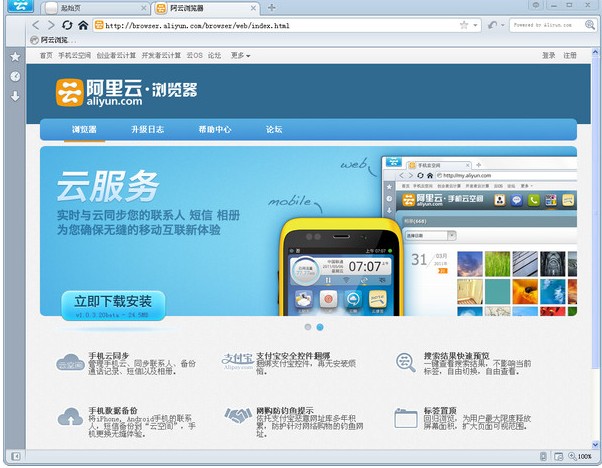Click the 手机云同步 cloud icon

click(x=70, y=362)
